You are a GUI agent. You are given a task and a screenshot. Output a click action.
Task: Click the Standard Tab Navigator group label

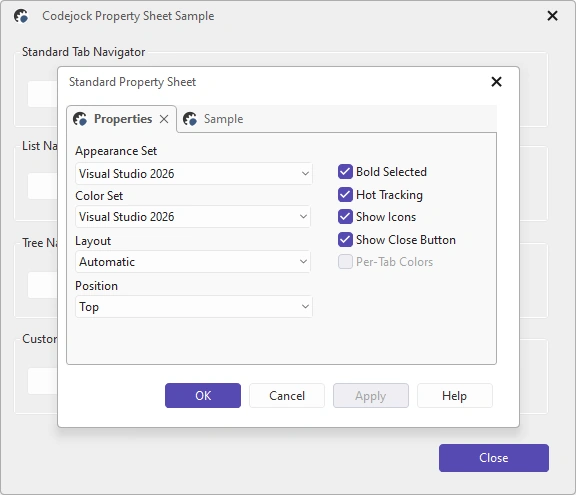(83, 52)
